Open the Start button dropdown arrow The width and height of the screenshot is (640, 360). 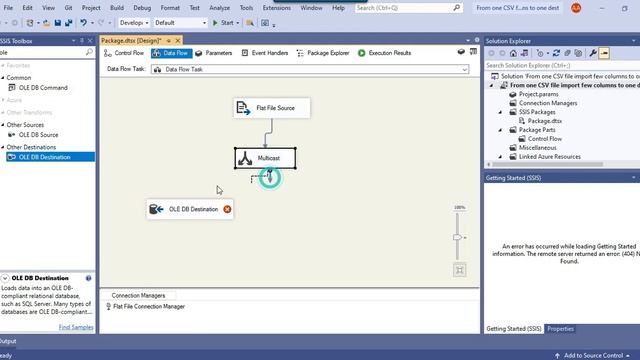238,23
